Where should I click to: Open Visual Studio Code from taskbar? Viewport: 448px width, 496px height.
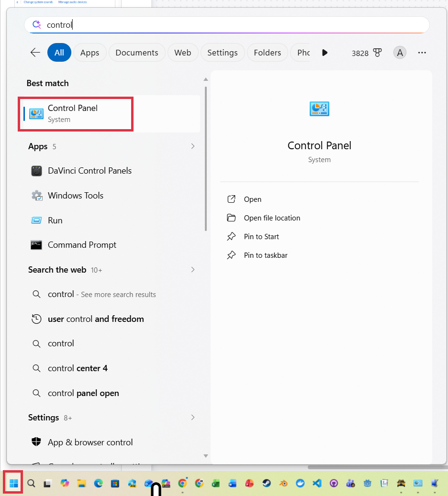[x=317, y=483]
